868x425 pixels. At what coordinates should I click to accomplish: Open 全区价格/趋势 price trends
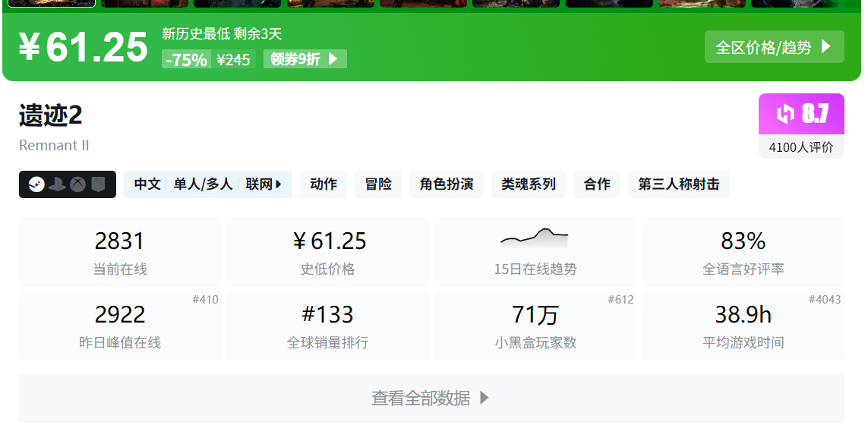pos(774,47)
